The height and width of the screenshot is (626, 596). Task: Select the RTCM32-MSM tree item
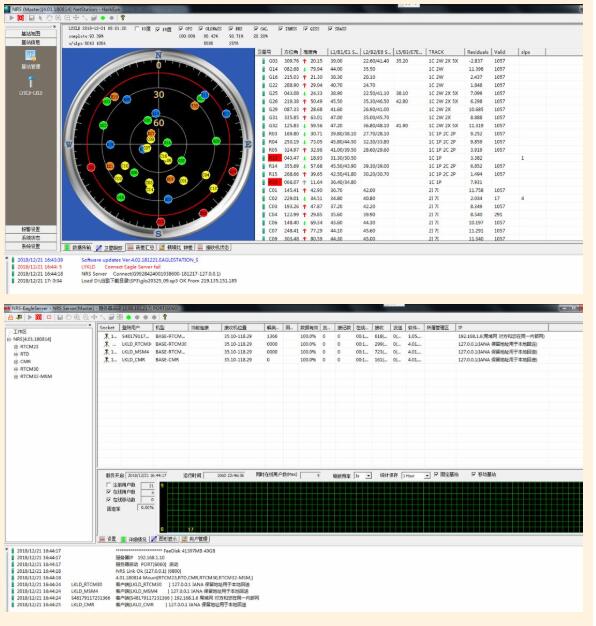[36, 376]
